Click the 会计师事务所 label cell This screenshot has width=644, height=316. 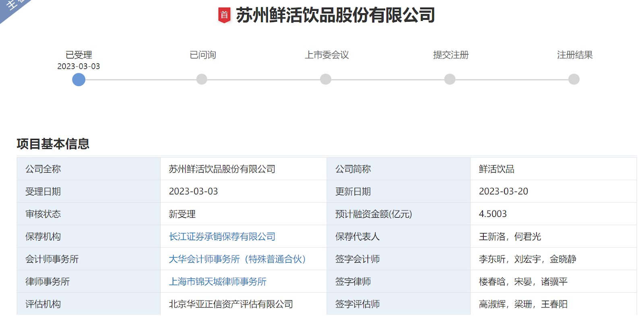click(89, 259)
